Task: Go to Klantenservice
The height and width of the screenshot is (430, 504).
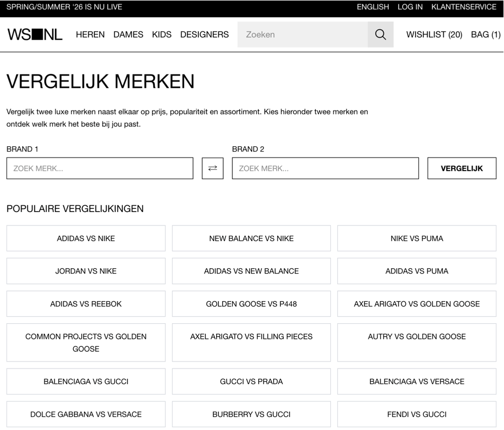Action: [464, 7]
